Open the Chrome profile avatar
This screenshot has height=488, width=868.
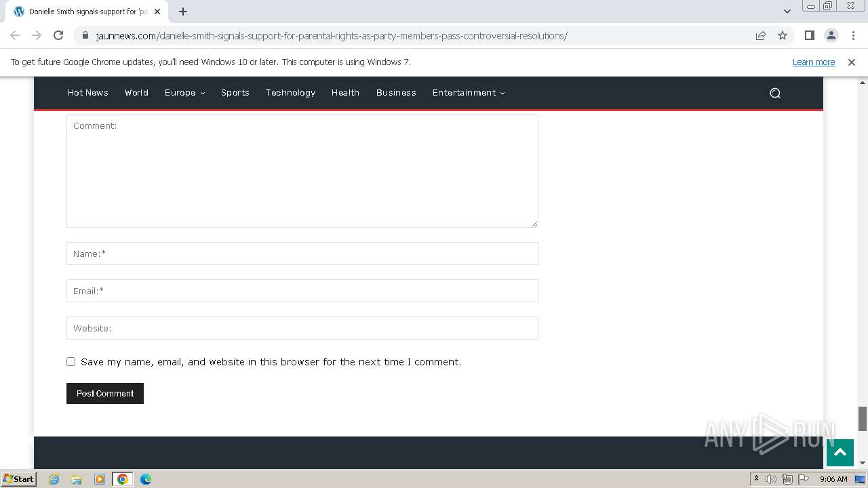click(831, 35)
